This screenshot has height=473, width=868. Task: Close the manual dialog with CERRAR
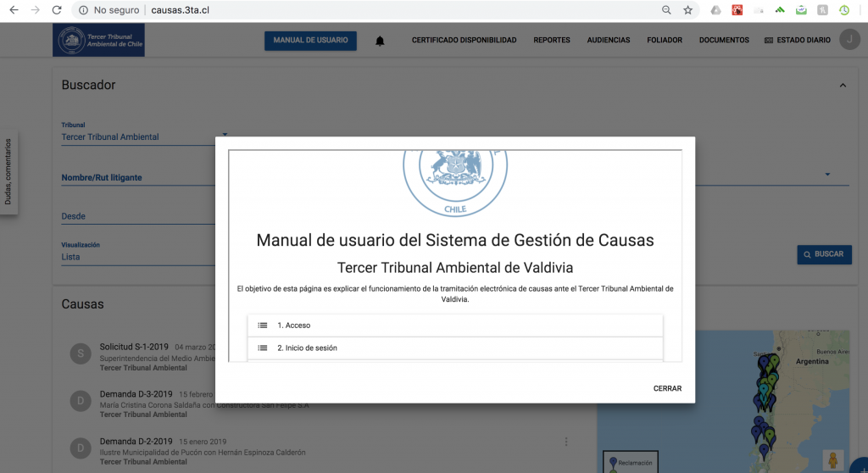667,389
